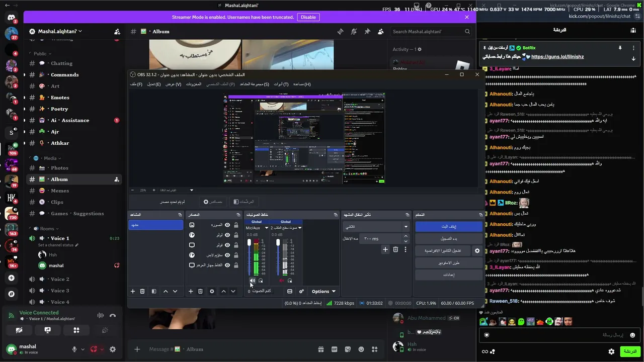Mute the Mic/Aux audio source in OBS
644x362 pixels.
(x=253, y=281)
